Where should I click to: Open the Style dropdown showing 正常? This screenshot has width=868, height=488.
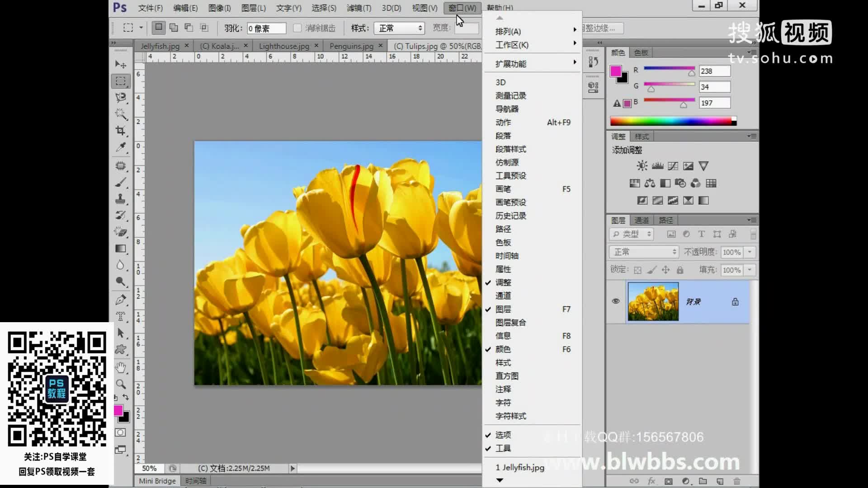point(400,28)
